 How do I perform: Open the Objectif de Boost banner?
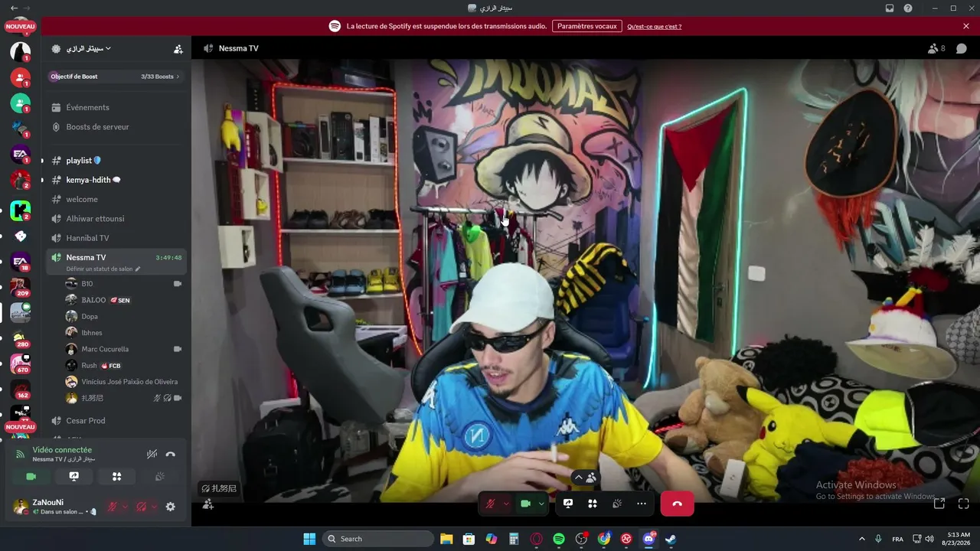tap(116, 77)
